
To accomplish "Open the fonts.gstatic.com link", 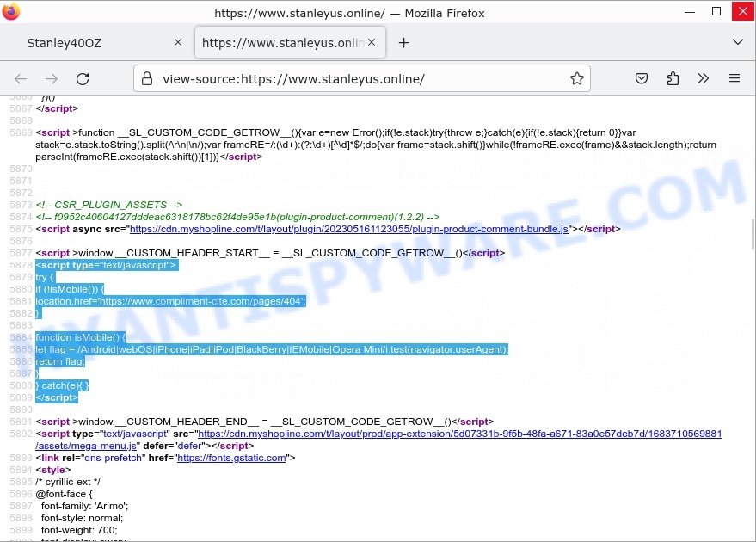I will (231, 458).
